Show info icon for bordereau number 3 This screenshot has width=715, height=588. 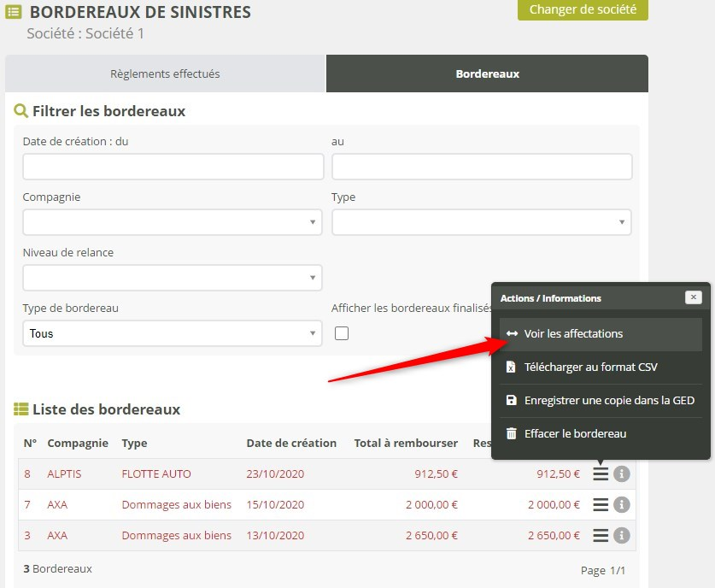point(622,536)
